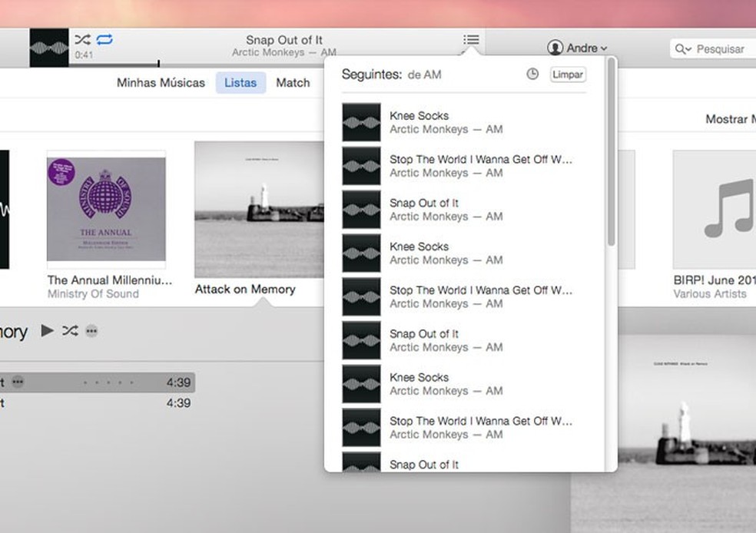Select The Annual Millennium album cover
Viewport: 756px width, 533px height.
(x=106, y=209)
